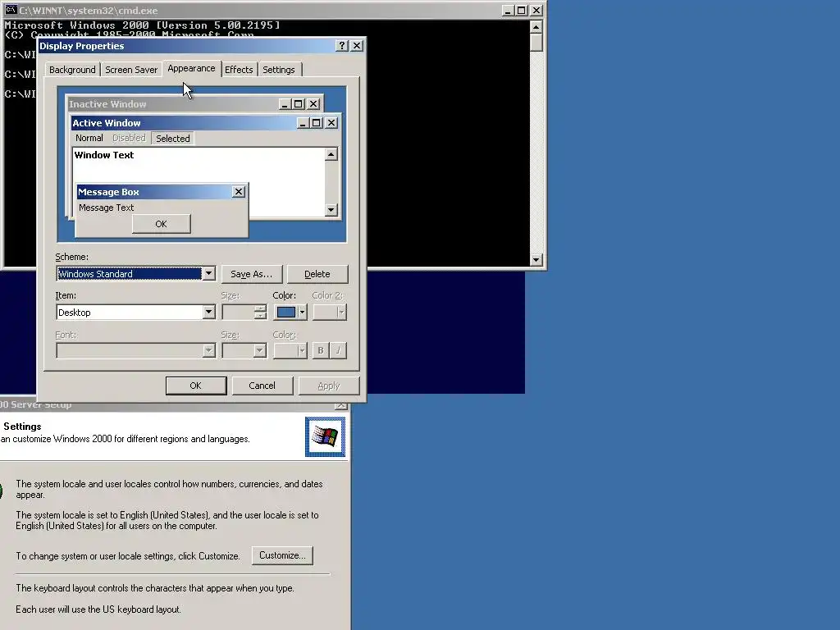This screenshot has height=630, width=840.
Task: Open the Color picker for the Desktop item
Action: click(290, 313)
